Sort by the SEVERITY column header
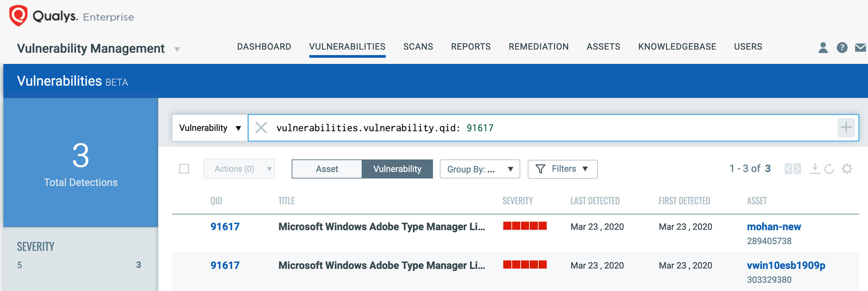Viewport: 868px width, 291px height. tap(518, 201)
